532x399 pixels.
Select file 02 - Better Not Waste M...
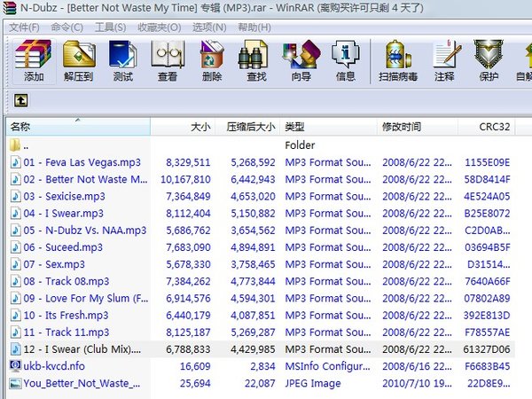85,179
